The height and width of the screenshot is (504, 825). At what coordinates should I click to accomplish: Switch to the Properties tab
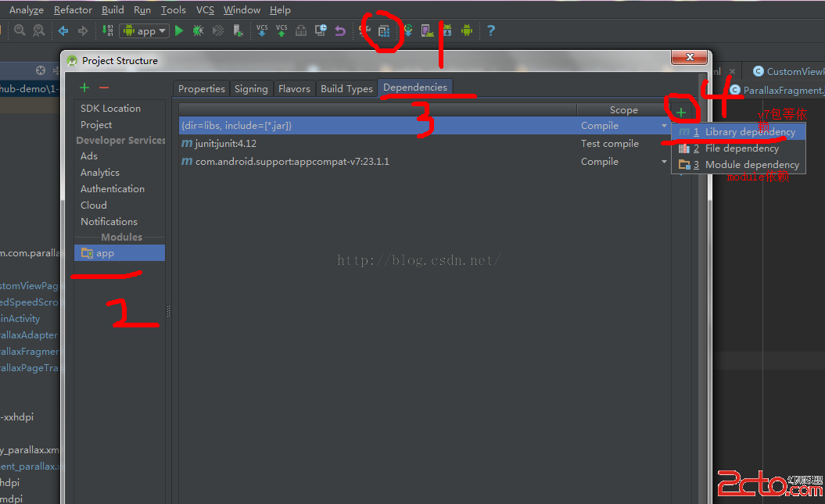202,89
